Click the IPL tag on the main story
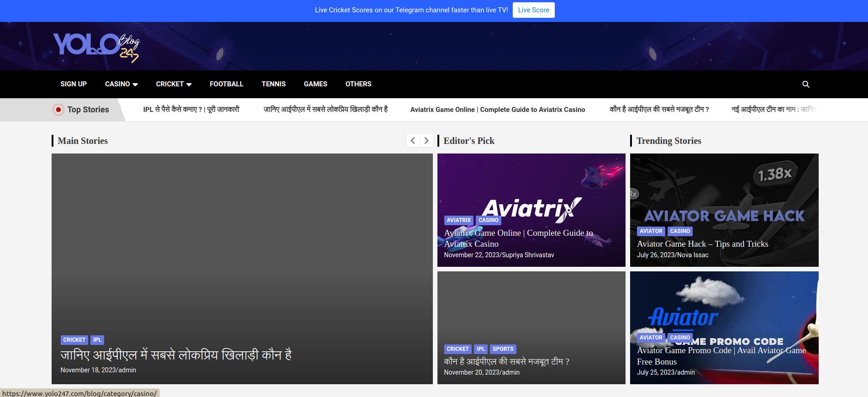 click(x=97, y=340)
